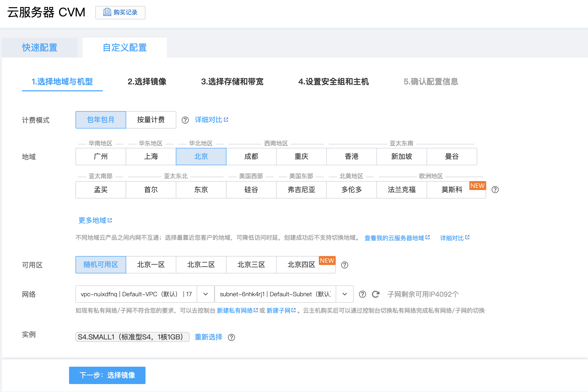Choose 孟买 region

[x=101, y=190]
